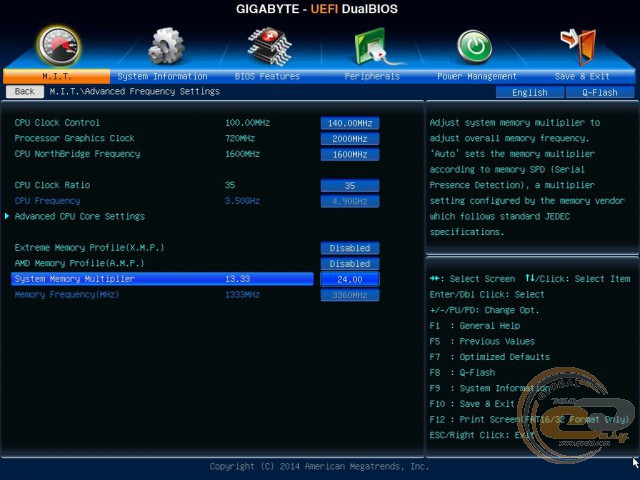The height and width of the screenshot is (480, 640).
Task: Select the Processor Graphics Clock row label
Action: [75, 138]
